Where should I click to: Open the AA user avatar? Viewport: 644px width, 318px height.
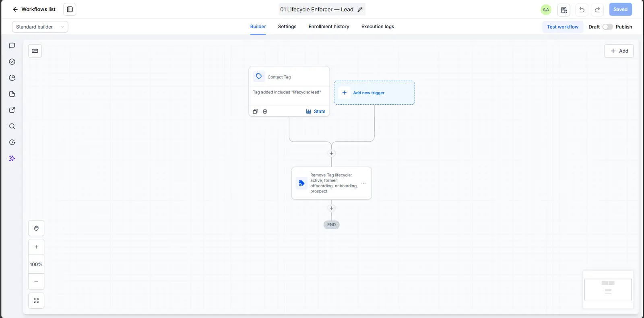[546, 10]
